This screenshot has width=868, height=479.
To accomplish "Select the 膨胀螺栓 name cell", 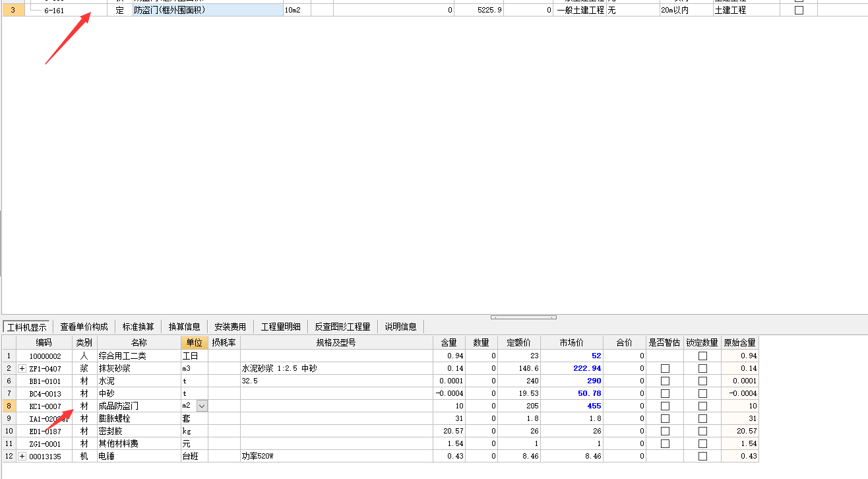I will coord(139,418).
